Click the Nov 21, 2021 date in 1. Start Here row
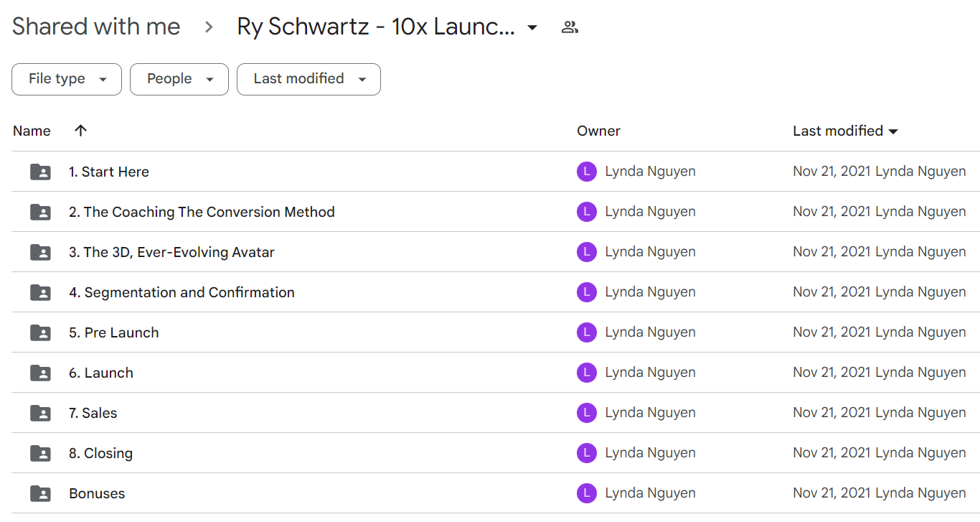The width and height of the screenshot is (980, 522). pos(831,172)
